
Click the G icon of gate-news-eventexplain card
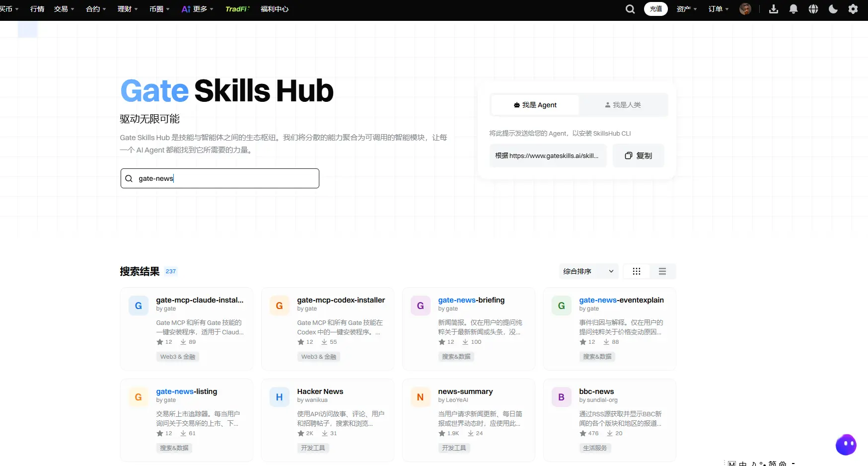pos(562,306)
